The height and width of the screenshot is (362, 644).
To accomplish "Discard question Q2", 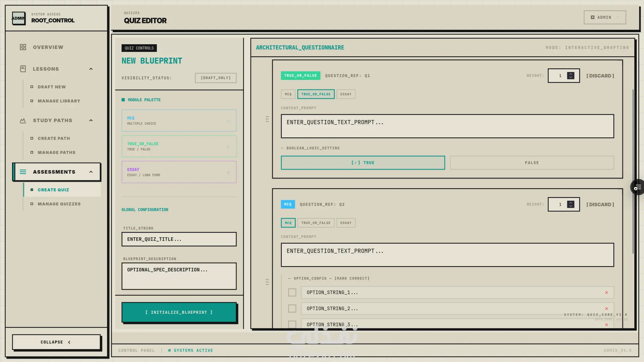I will (x=600, y=204).
